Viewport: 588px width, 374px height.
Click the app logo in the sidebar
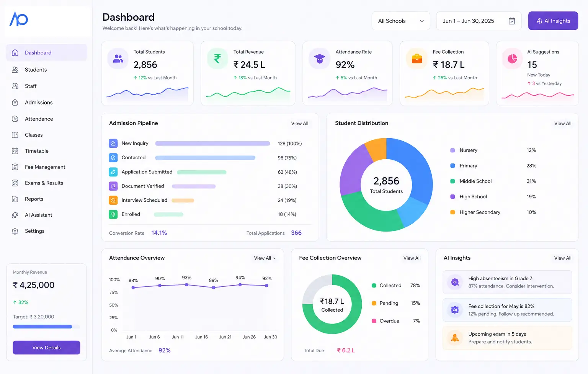[19, 19]
